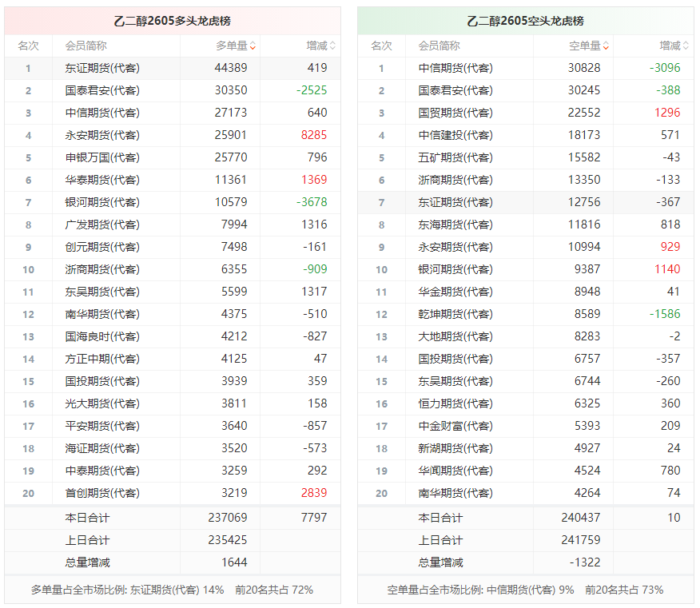Click green change value -3096
The image size is (700, 608).
(x=665, y=68)
